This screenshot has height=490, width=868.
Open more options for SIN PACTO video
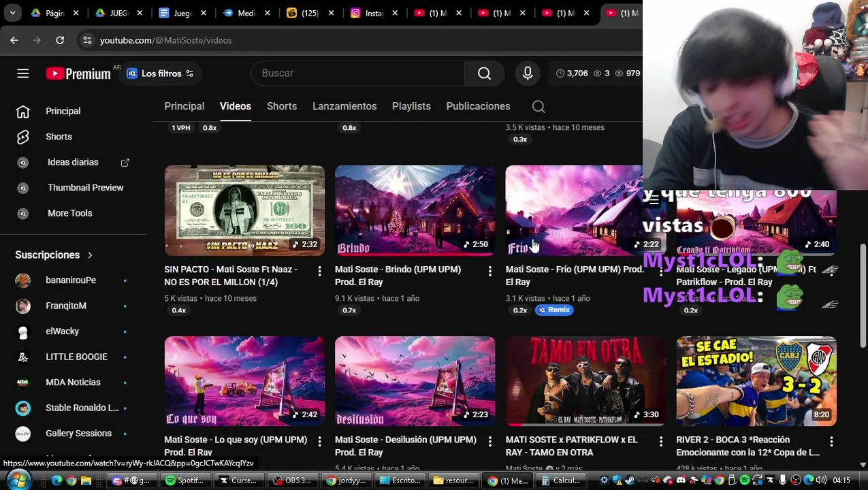click(319, 272)
